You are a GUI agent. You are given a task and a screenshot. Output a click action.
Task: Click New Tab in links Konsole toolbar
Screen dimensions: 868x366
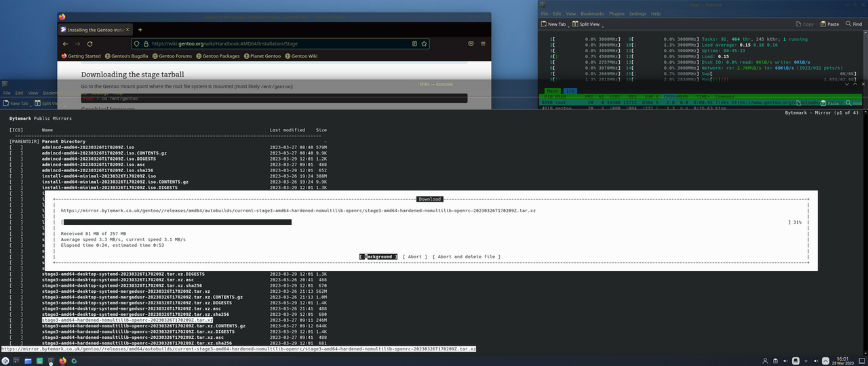click(x=15, y=104)
